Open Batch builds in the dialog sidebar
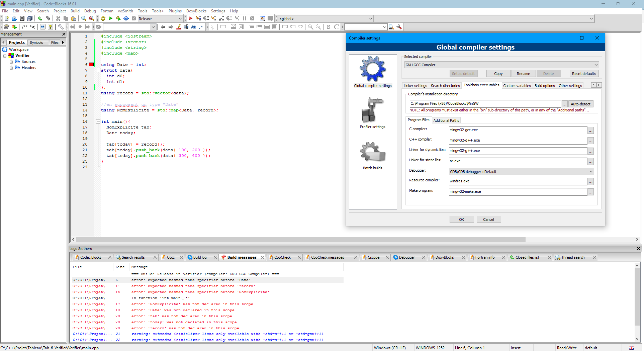 coord(372,156)
